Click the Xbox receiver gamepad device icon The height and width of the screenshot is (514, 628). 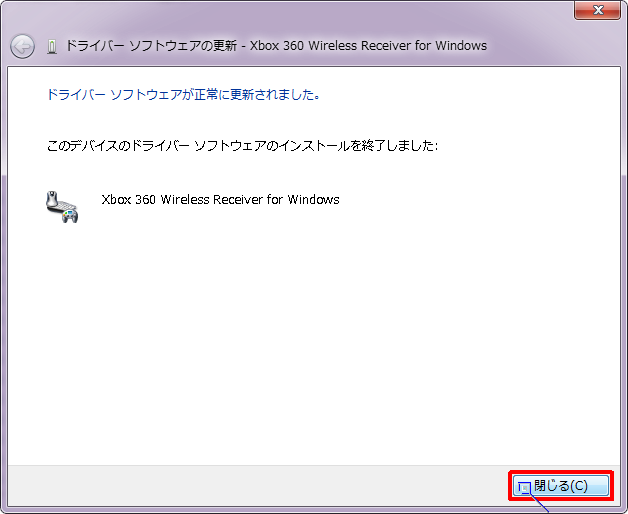[x=62, y=207]
